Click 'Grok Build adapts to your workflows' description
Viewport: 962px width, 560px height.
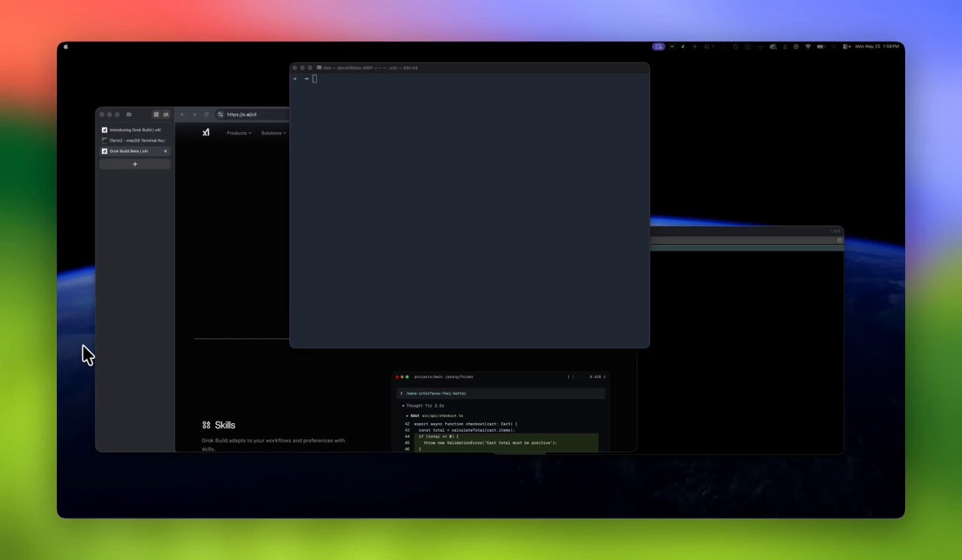click(x=273, y=445)
